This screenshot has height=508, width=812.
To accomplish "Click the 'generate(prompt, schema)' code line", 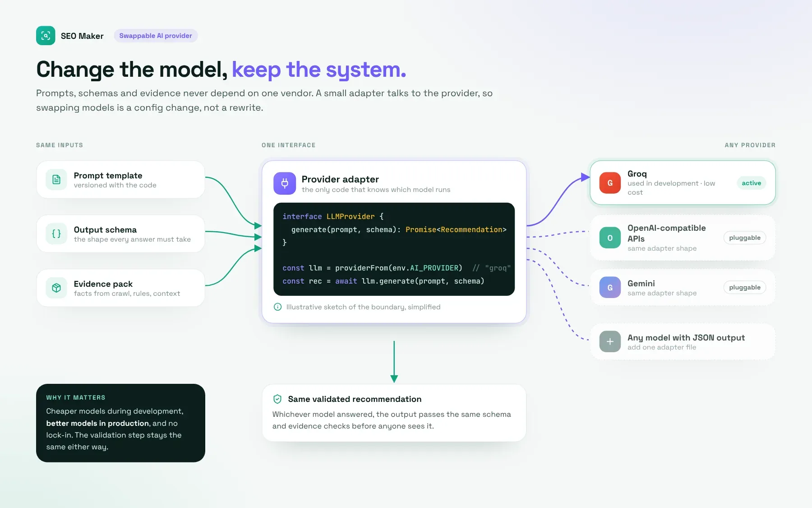I will (399, 229).
